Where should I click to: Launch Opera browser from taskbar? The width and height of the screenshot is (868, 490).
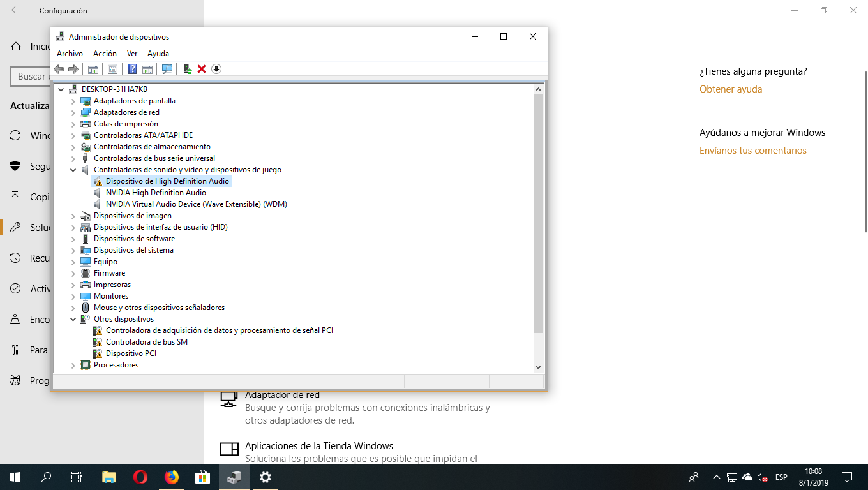coord(140,477)
